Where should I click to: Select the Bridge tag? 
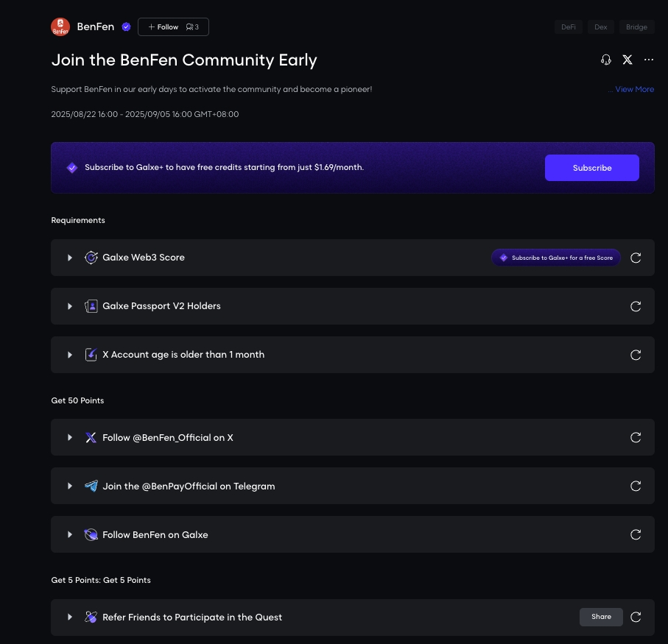tap(636, 27)
